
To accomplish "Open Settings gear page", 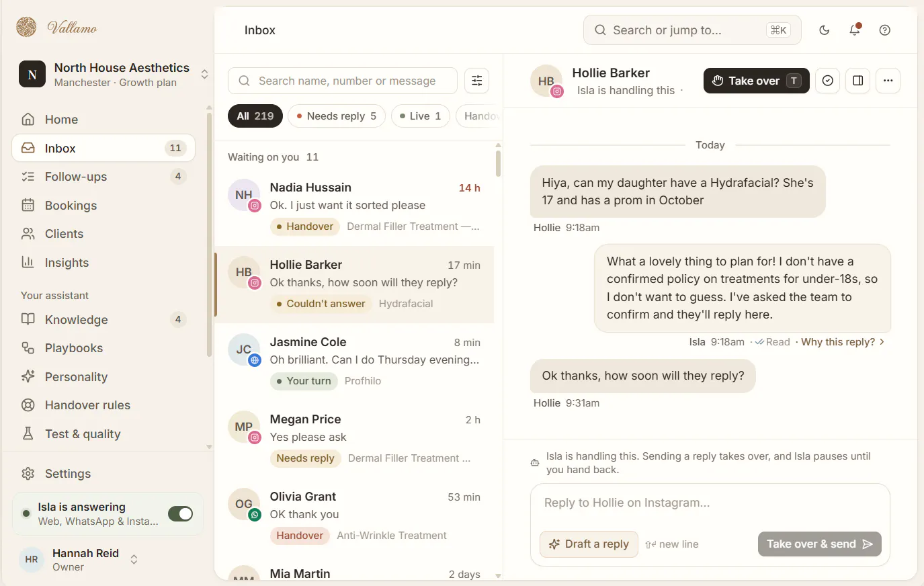I will [103, 474].
